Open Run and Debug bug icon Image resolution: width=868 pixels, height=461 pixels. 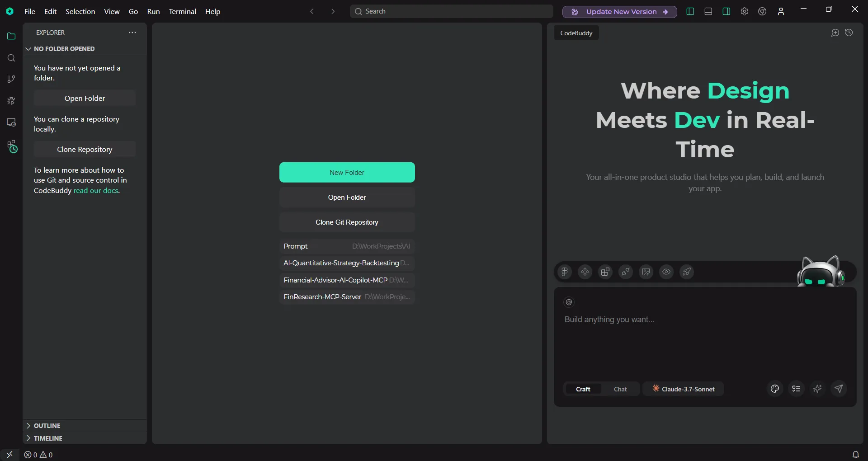tap(11, 101)
